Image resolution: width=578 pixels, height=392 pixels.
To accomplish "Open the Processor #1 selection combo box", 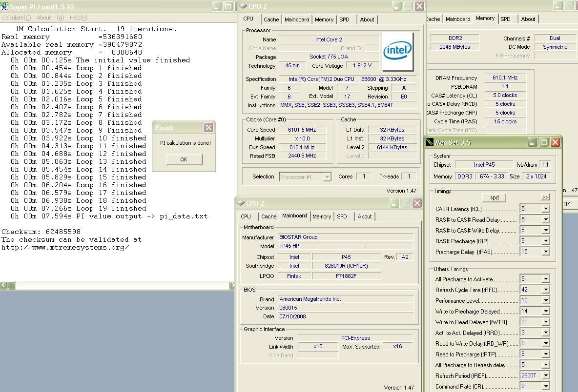I will [x=305, y=177].
